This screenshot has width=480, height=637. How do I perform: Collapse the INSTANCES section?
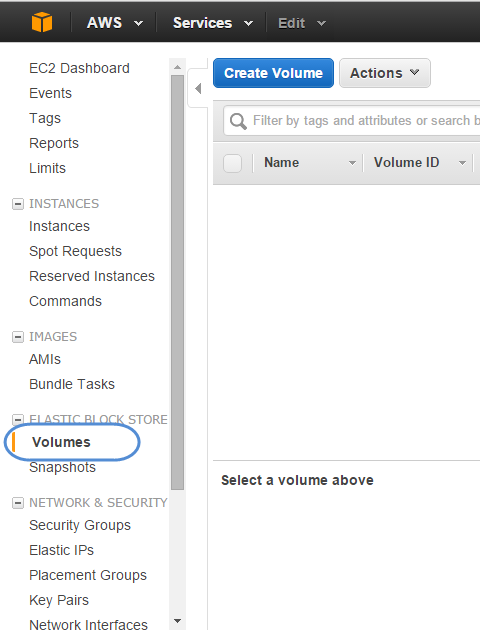tap(18, 204)
